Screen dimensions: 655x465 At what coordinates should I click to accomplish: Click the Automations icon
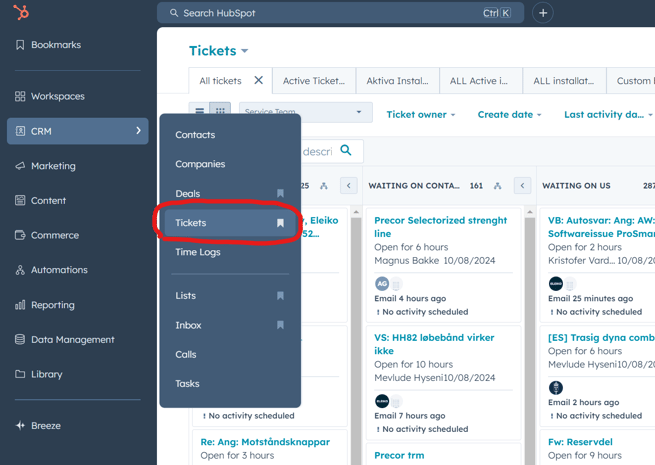coord(20,270)
